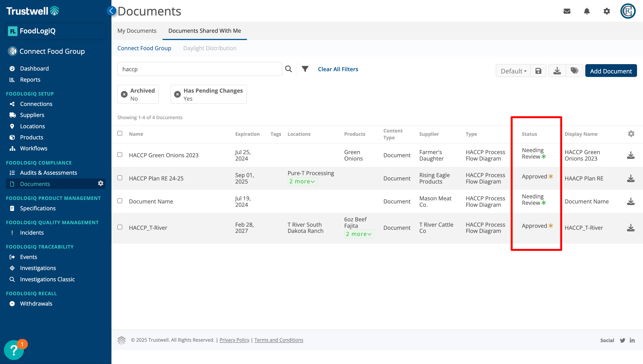Toggle the select-all documents checkbox
Viewport: 643px width, 364px height.
pos(120,133)
